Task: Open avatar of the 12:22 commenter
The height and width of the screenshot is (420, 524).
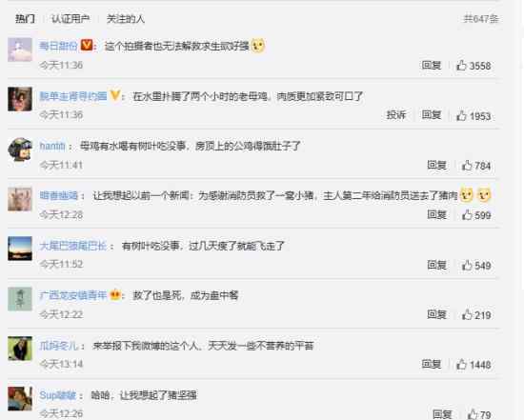Action: (20, 299)
